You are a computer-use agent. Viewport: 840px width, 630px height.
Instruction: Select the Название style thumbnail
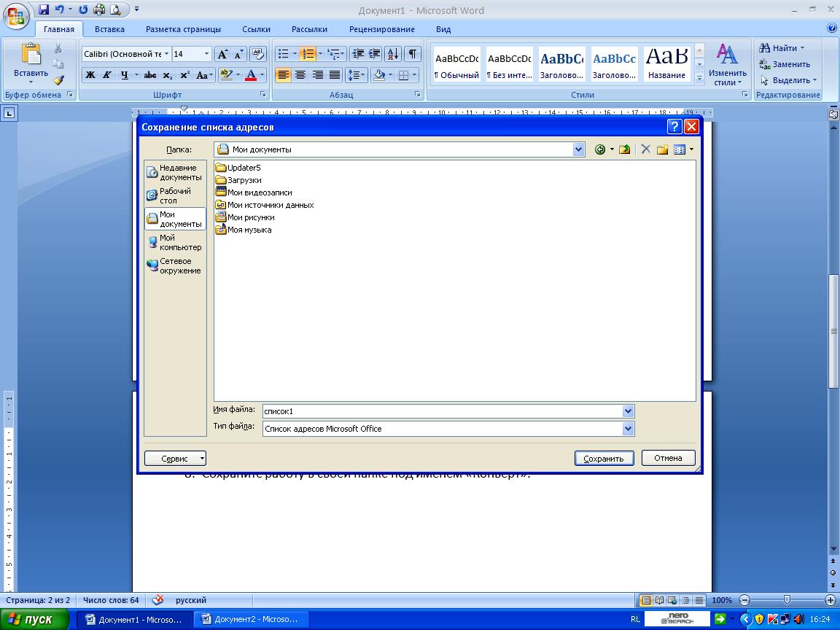pyautogui.click(x=666, y=64)
